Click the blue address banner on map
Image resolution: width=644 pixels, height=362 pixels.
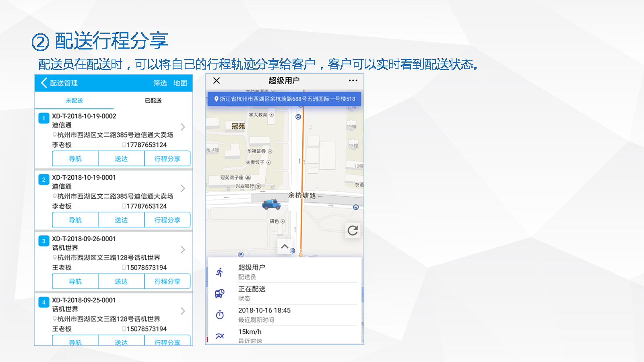pos(284,99)
